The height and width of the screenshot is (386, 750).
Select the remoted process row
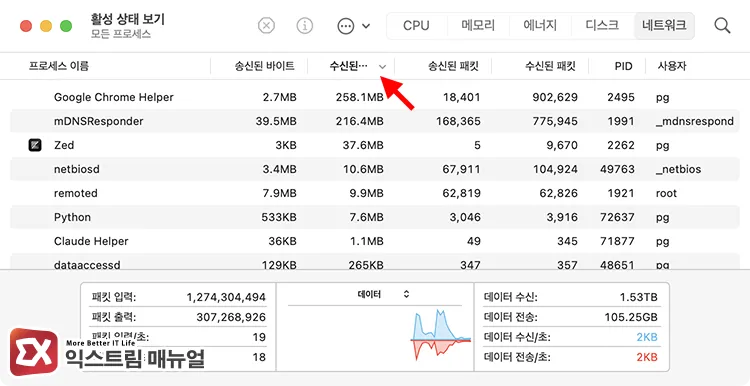point(375,193)
